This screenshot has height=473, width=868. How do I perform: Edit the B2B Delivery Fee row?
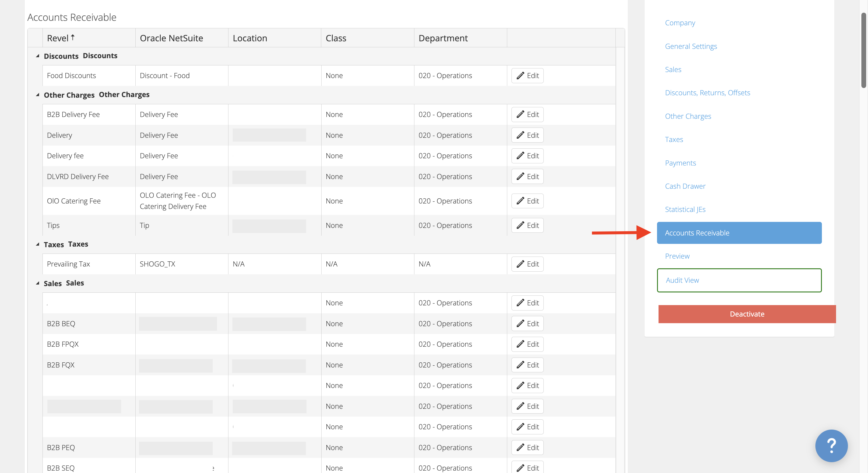pos(527,115)
